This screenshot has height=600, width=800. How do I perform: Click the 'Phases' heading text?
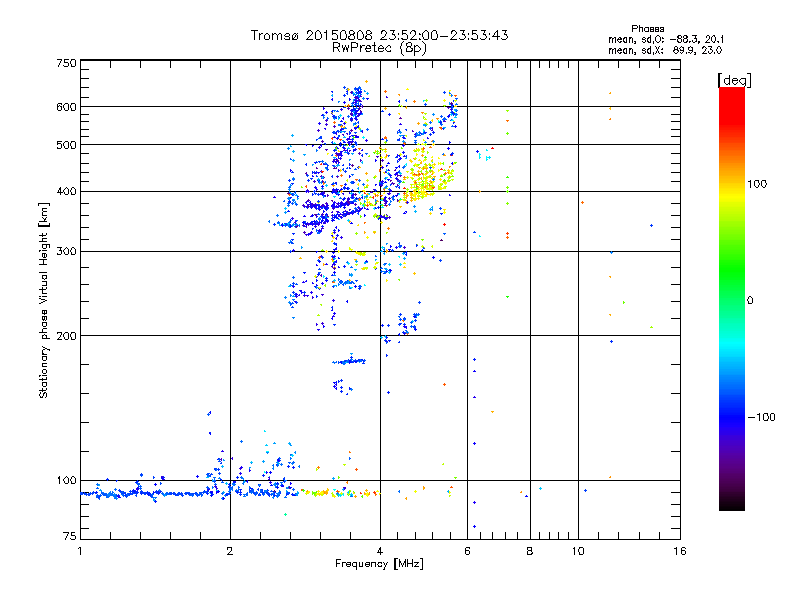point(648,29)
